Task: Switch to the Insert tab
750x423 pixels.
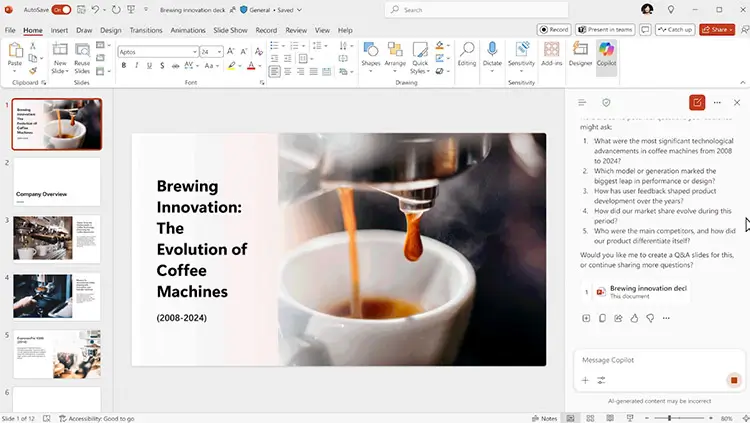Action: 59,30
